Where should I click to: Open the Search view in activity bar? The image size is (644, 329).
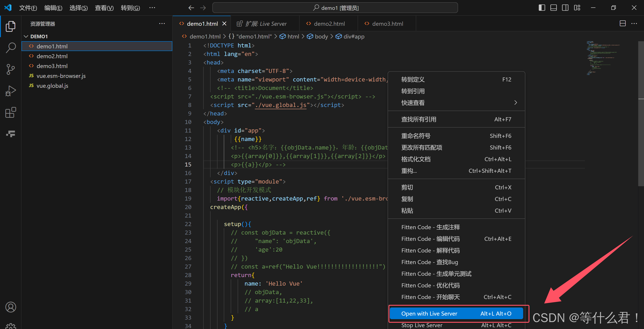tap(11, 47)
